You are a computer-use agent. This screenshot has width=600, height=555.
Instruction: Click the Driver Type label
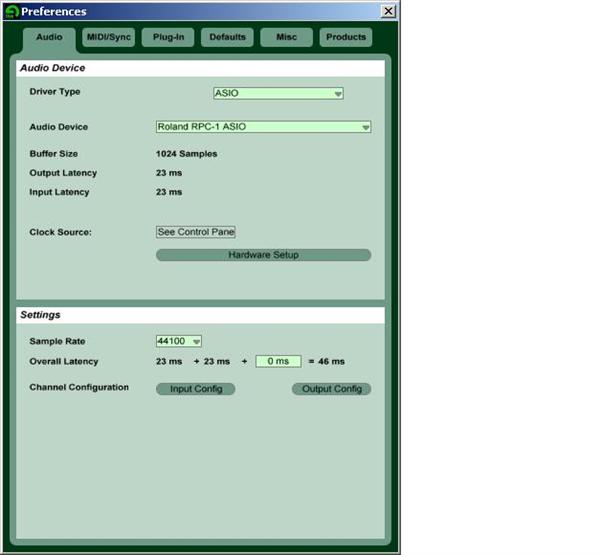(x=55, y=92)
